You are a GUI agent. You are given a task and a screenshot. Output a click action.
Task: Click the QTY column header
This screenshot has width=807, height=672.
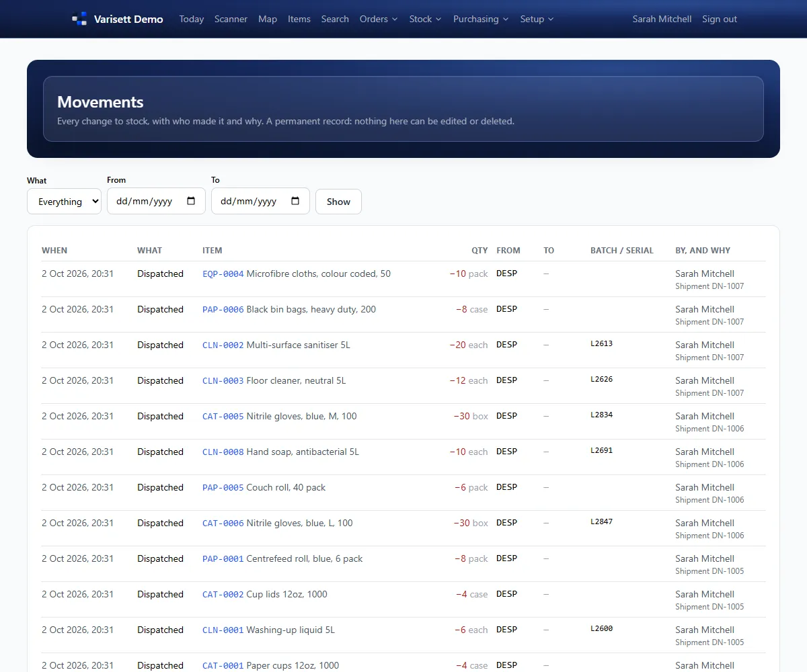(x=479, y=250)
